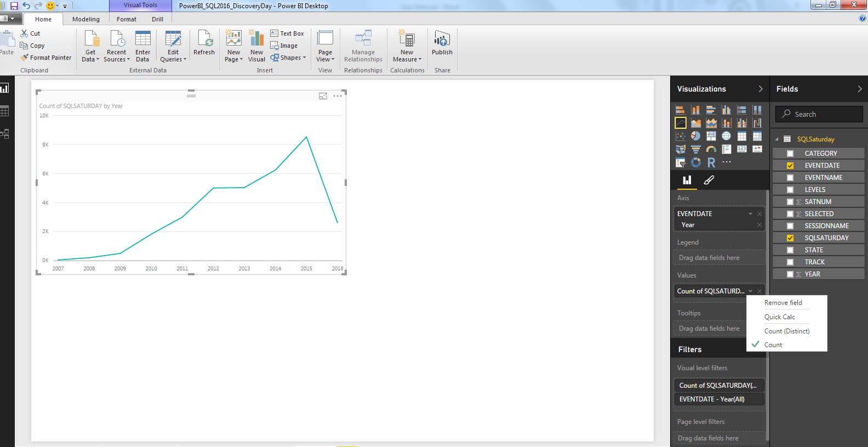The width and height of the screenshot is (868, 447).
Task: Choose the filled map visualization
Action: [x=680, y=149]
